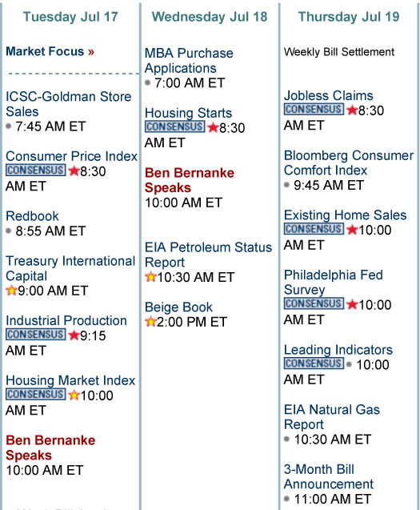Open the Market Focus link

click(x=50, y=51)
